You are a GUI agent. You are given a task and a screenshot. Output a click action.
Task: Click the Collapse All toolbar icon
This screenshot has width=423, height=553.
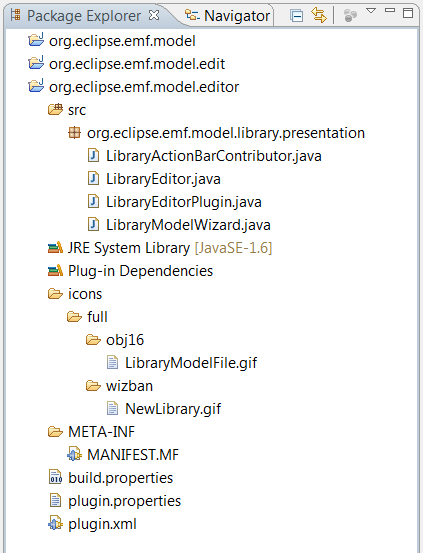[296, 16]
